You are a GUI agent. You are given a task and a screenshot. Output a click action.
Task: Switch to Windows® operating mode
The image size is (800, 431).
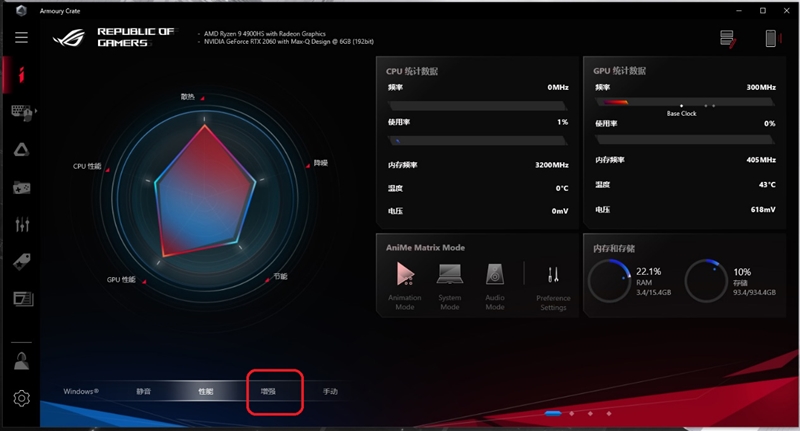coord(81,391)
